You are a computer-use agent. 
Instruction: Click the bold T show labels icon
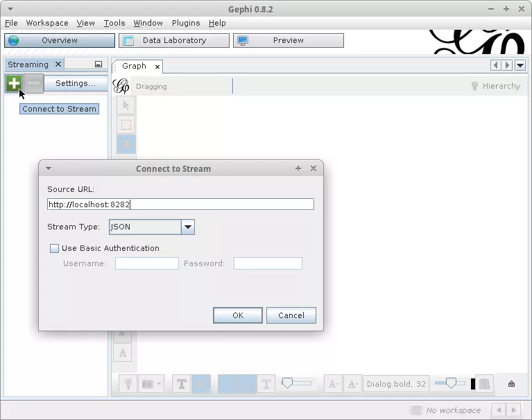(182, 384)
